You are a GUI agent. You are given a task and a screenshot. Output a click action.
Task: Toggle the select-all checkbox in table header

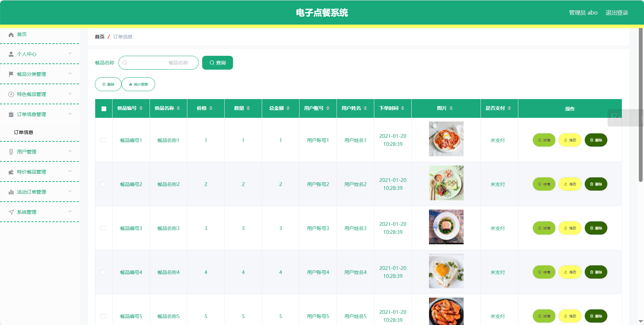(104, 109)
